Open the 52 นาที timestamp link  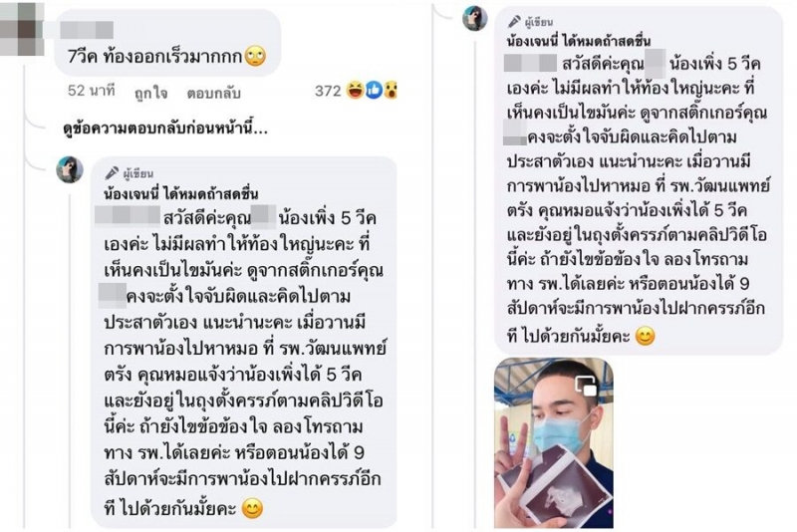pos(92,91)
